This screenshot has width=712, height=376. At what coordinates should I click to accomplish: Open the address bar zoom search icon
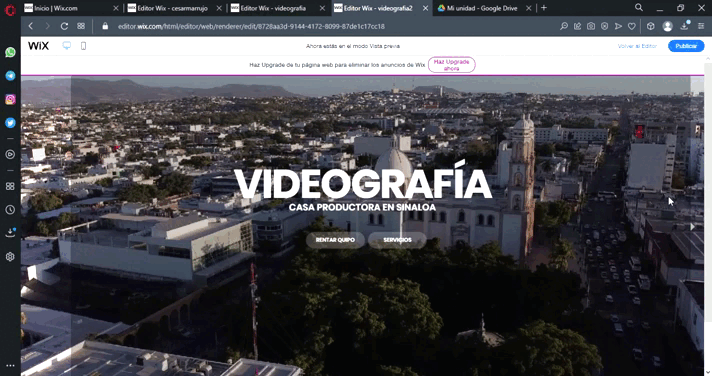click(x=564, y=26)
